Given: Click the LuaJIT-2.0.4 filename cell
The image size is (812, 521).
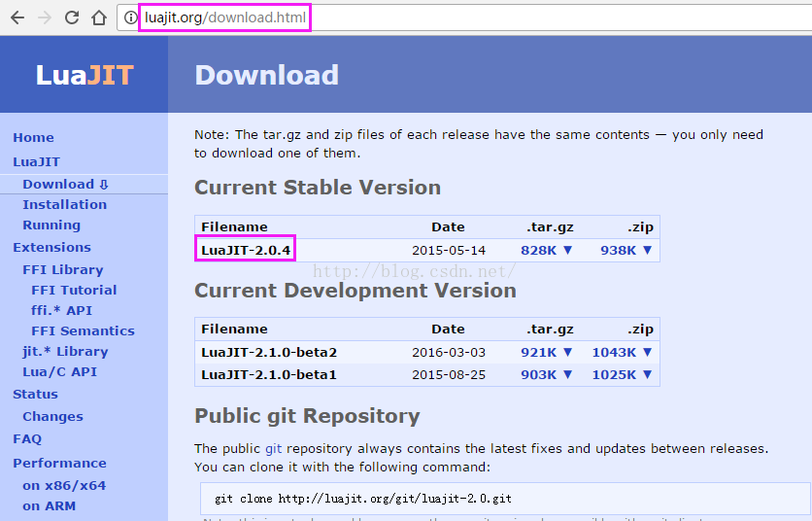Looking at the screenshot, I should pos(246,250).
